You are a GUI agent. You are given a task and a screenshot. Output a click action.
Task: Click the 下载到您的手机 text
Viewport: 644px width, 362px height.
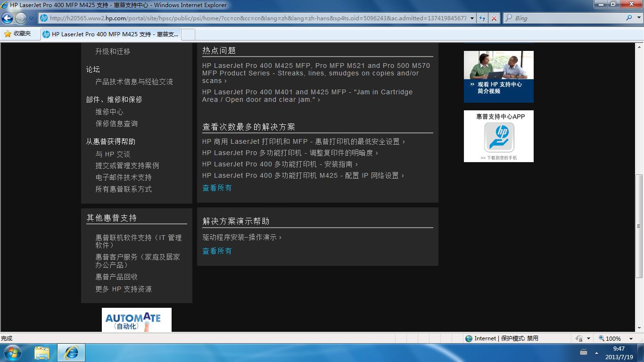coord(499,158)
